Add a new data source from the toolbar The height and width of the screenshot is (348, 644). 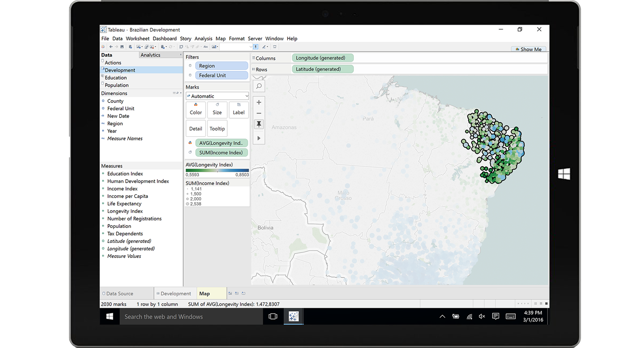tap(130, 47)
